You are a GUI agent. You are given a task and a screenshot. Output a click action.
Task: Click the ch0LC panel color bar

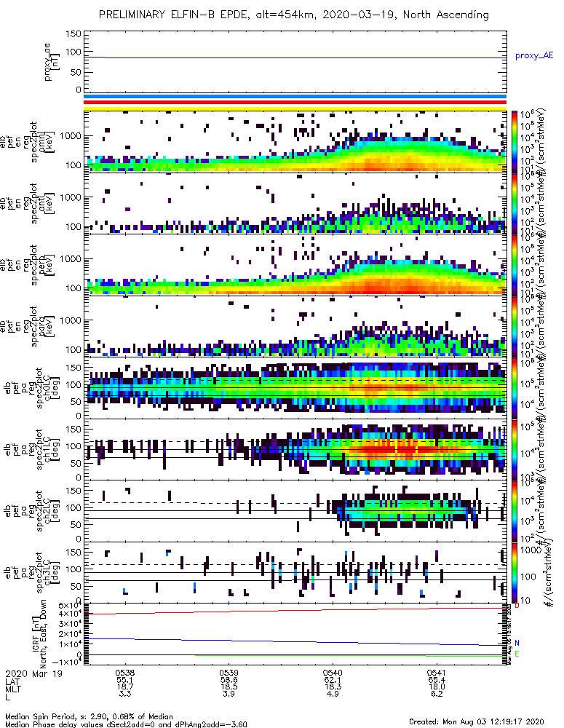[515, 388]
